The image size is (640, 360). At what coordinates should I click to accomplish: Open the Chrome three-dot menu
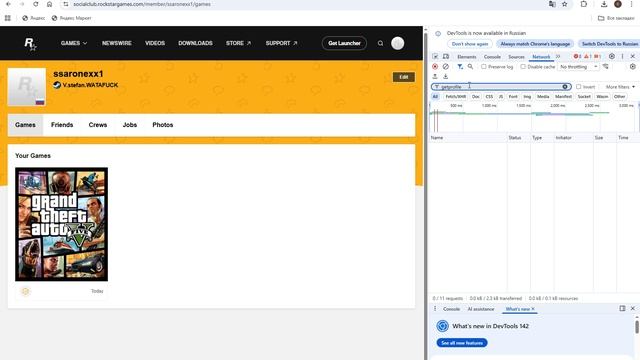(x=631, y=4)
